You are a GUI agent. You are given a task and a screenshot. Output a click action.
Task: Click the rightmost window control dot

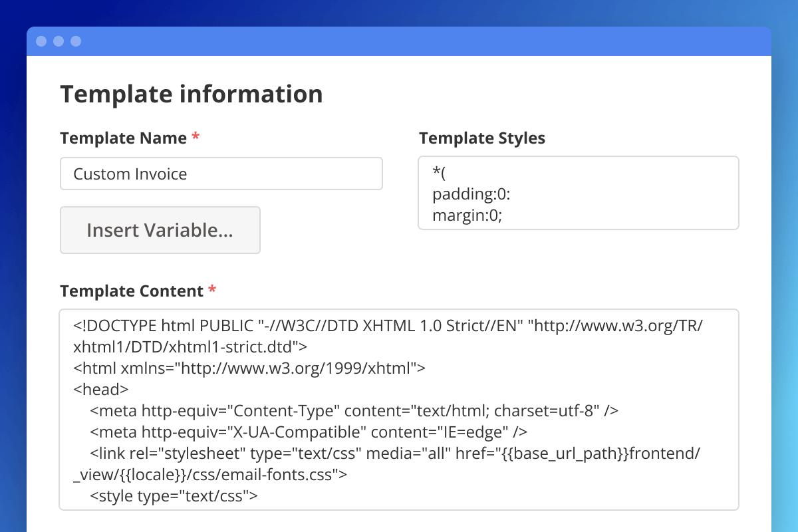76,41
